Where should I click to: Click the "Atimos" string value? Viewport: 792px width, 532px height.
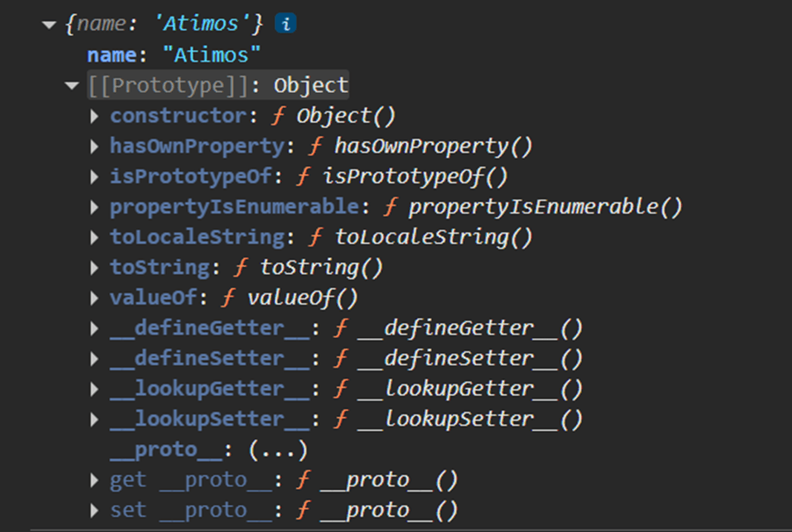[x=212, y=55]
